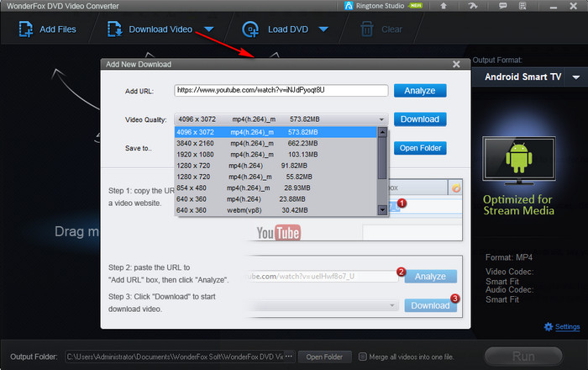
Task: Click the scroll up arrow in quality list
Action: [382, 132]
